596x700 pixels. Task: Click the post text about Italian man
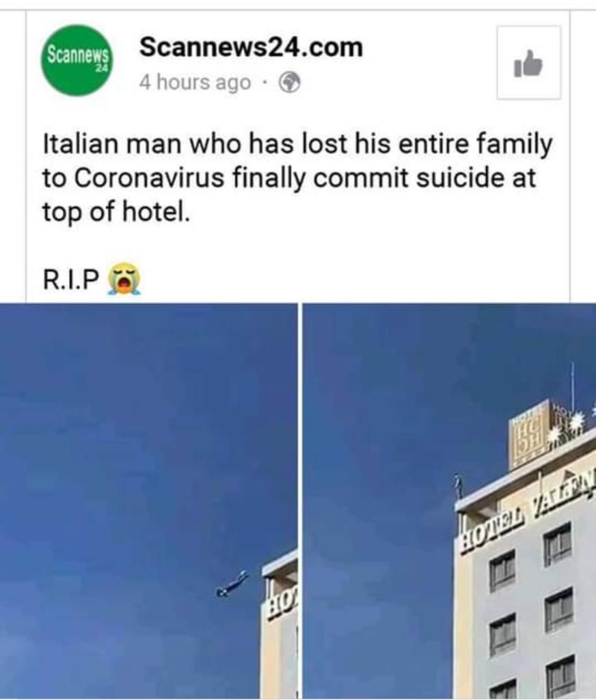point(297,178)
